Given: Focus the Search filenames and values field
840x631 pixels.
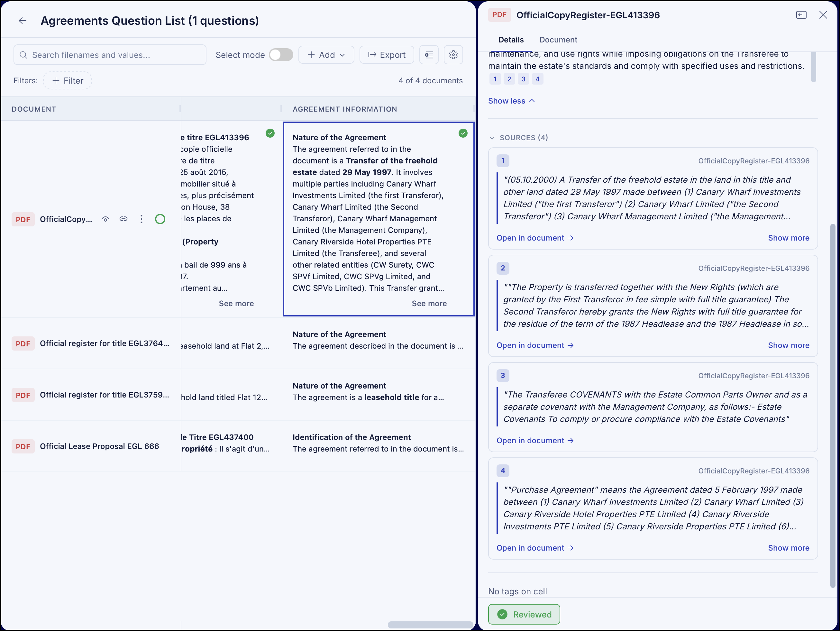Looking at the screenshot, I should click(110, 55).
